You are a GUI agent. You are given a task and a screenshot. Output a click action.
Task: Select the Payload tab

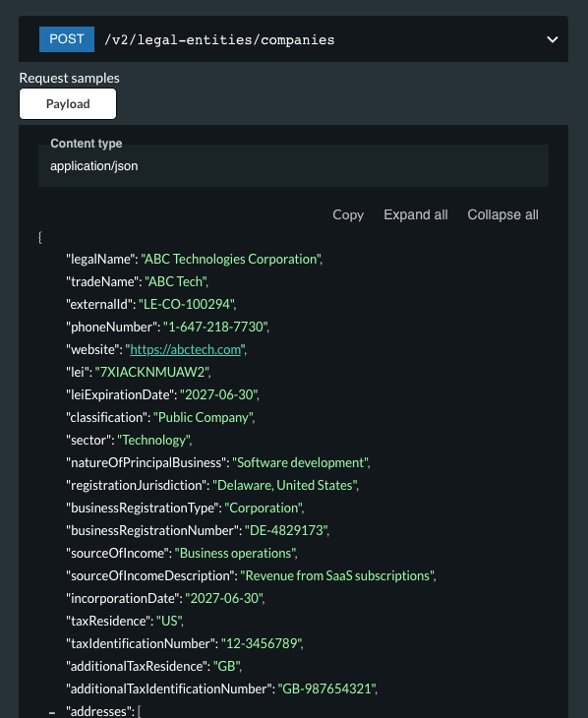68,103
